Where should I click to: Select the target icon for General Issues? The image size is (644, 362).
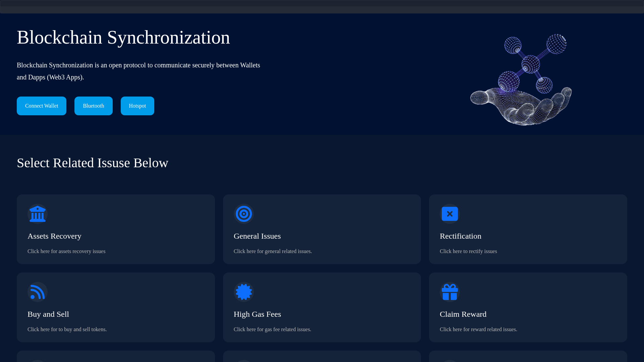pyautogui.click(x=244, y=214)
